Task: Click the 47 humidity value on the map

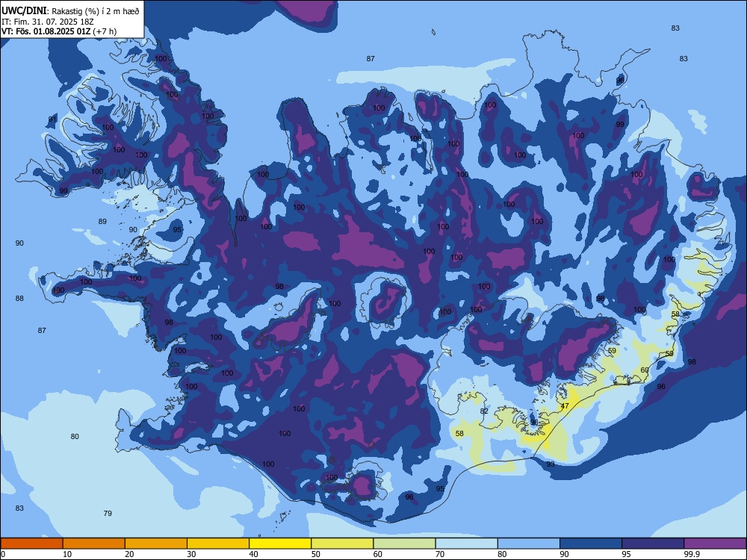Action: pyautogui.click(x=565, y=406)
